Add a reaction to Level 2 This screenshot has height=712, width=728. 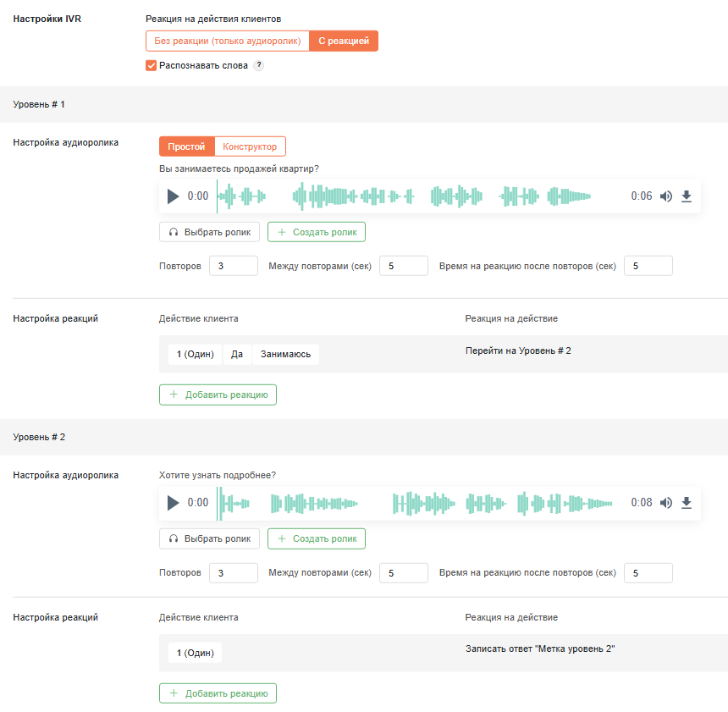(218, 693)
